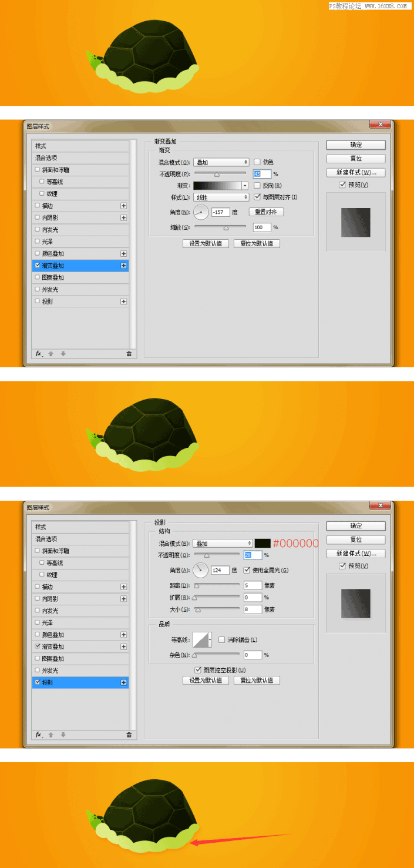Click the move effect up arrow in the 投影 settings dialog

coord(51,735)
